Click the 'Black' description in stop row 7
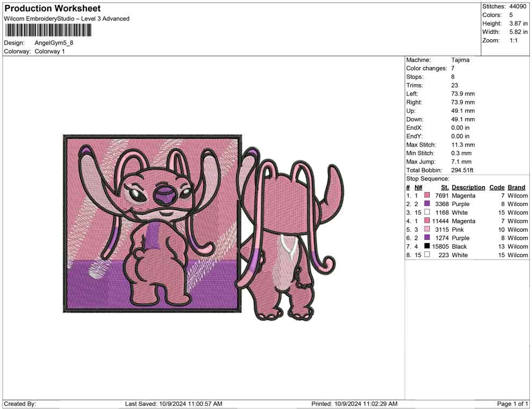The height and width of the screenshot is (409, 532). pos(459,246)
